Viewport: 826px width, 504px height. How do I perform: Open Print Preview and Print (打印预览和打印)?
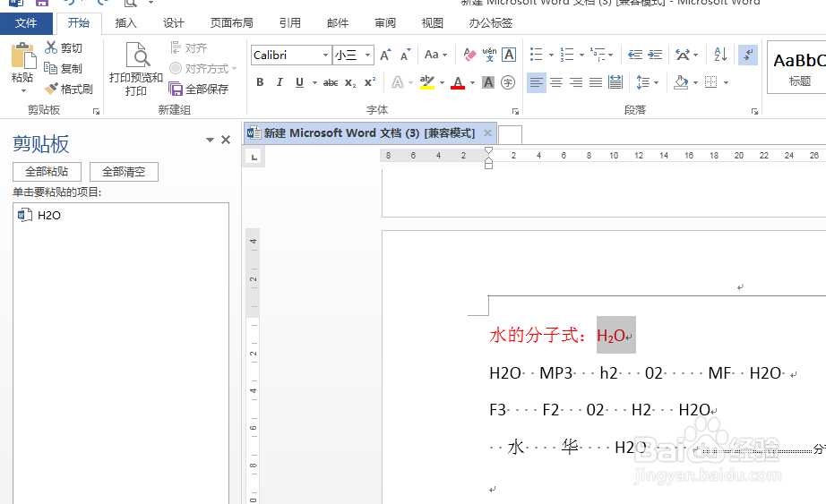[136, 69]
